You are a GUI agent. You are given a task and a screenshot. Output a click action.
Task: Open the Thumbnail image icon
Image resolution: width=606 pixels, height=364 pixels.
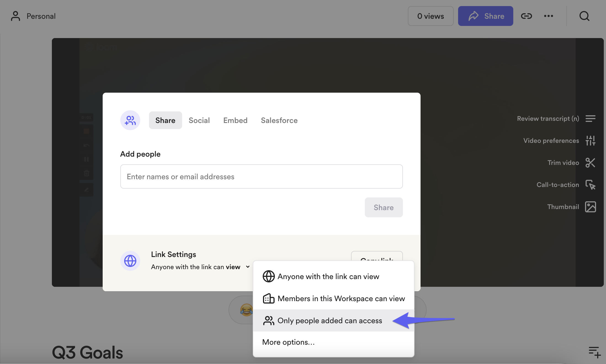(x=590, y=207)
